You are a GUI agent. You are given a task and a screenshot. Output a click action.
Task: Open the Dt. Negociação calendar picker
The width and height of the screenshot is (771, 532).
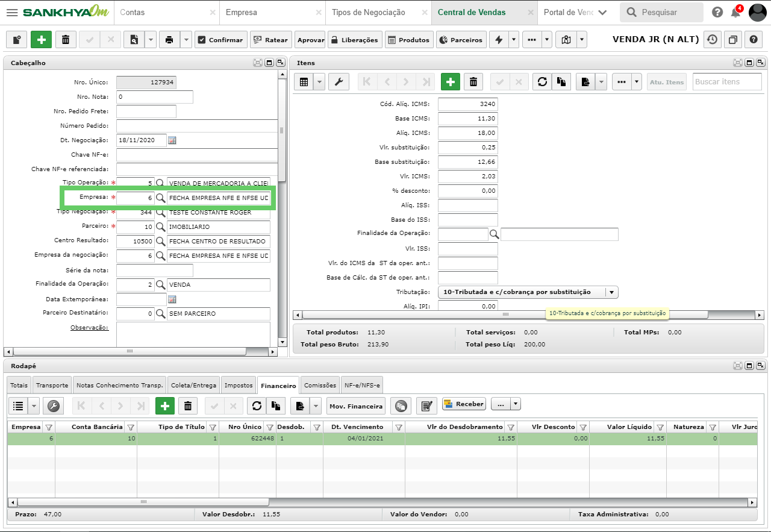[x=172, y=140]
